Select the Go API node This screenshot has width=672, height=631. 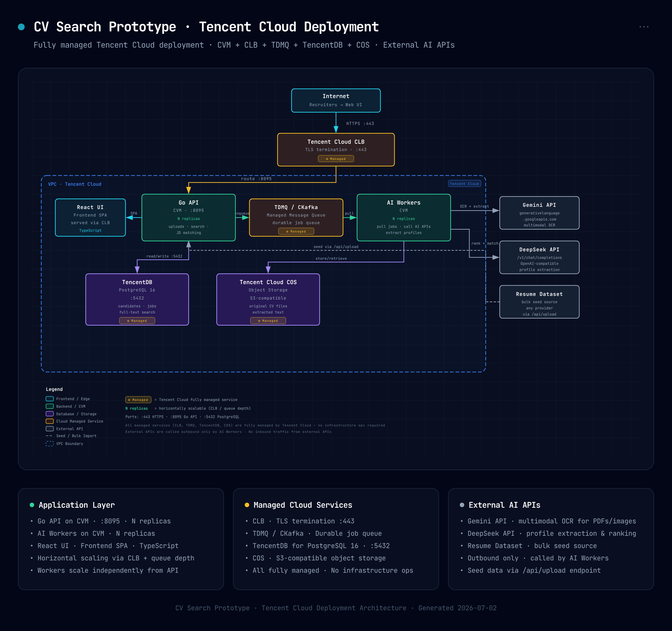[x=189, y=217]
